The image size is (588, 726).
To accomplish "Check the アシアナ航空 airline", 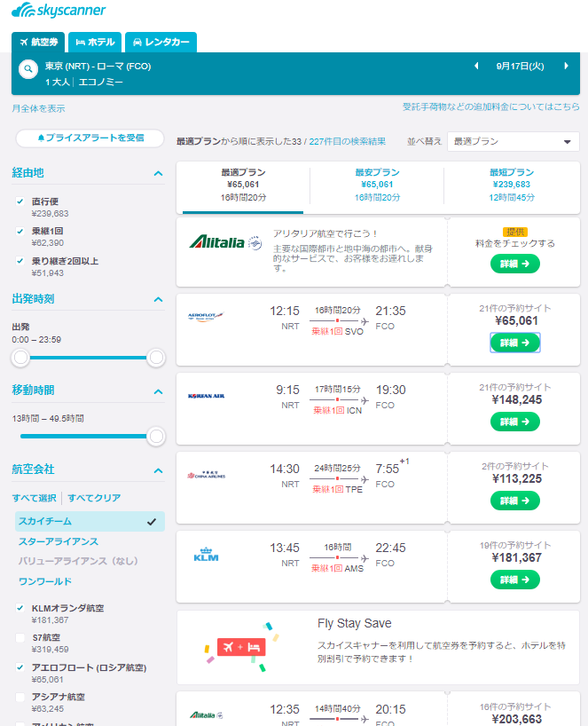I will coord(20,697).
